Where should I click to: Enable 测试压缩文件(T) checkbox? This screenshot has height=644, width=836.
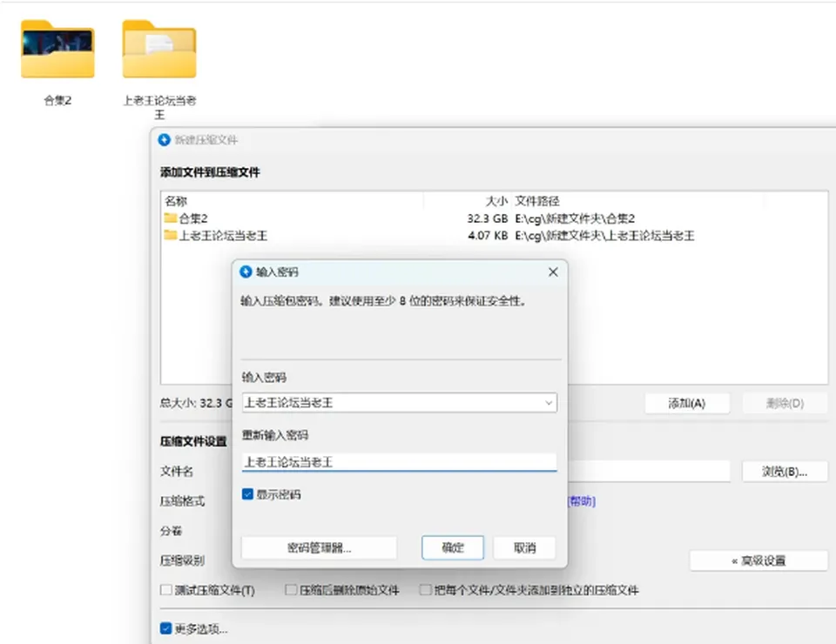[x=165, y=590]
